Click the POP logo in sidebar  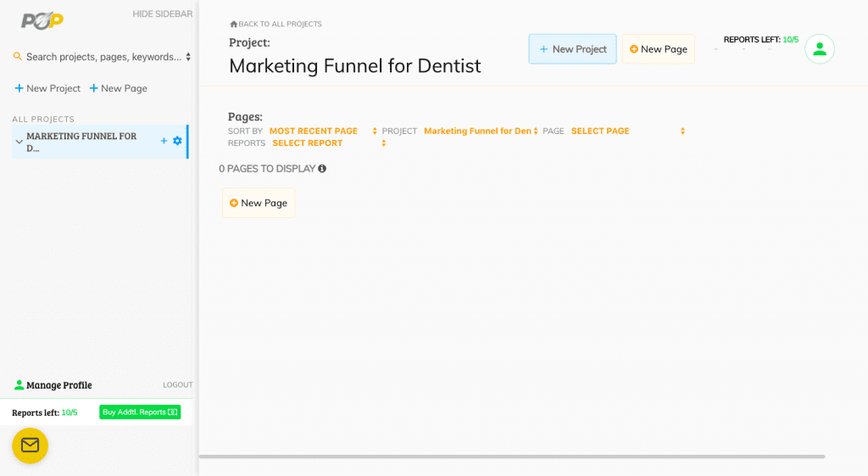click(x=42, y=20)
